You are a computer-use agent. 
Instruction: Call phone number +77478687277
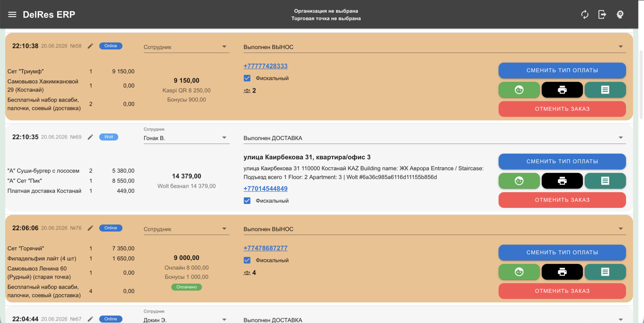265,248
